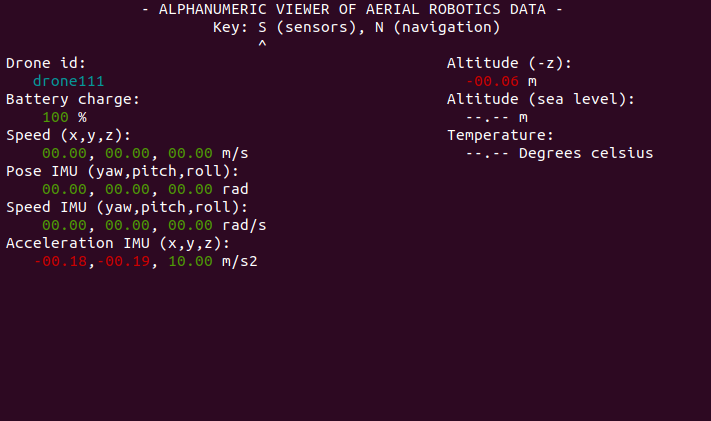
Task: Click the 'Battery charge:' label
Action: 73,99
